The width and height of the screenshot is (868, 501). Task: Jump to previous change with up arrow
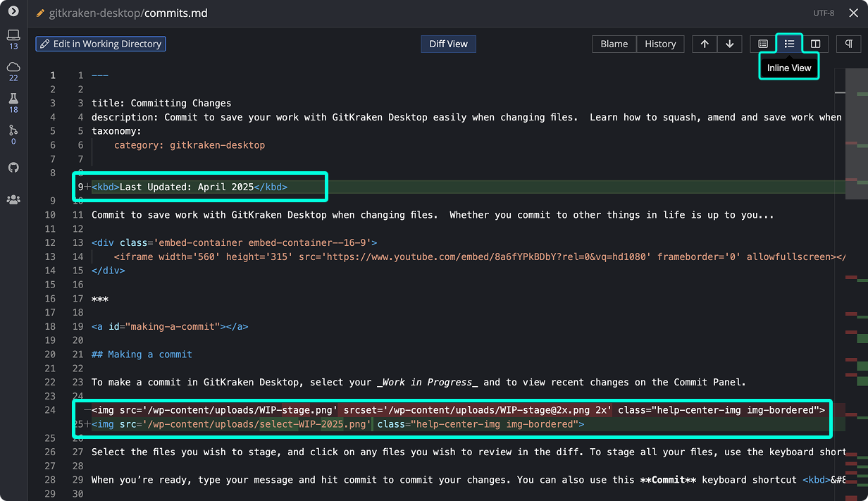pyautogui.click(x=705, y=44)
